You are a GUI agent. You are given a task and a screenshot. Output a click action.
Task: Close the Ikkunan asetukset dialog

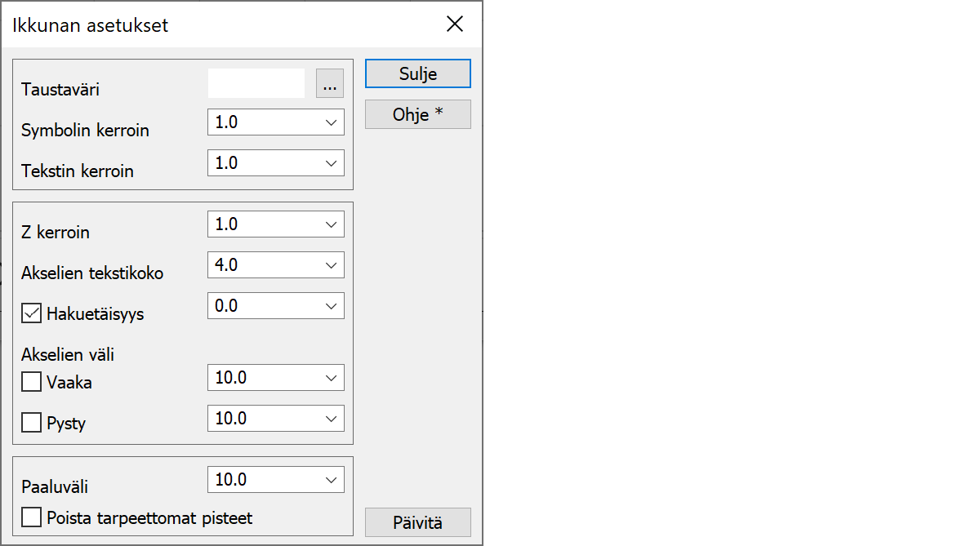point(455,24)
